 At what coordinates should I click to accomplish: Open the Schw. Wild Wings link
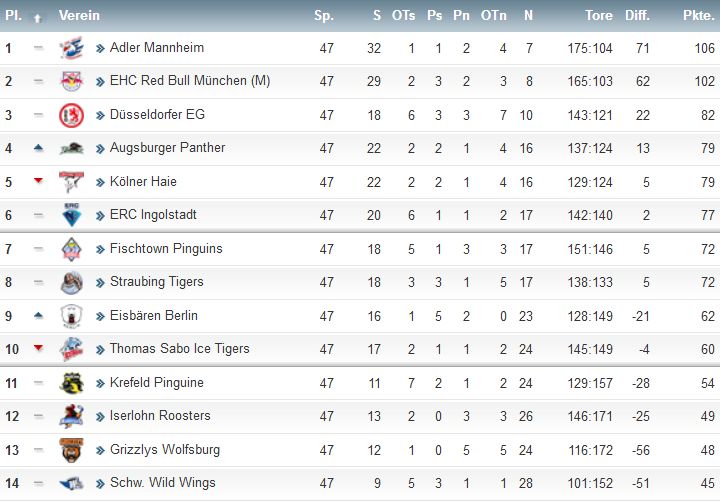163,482
